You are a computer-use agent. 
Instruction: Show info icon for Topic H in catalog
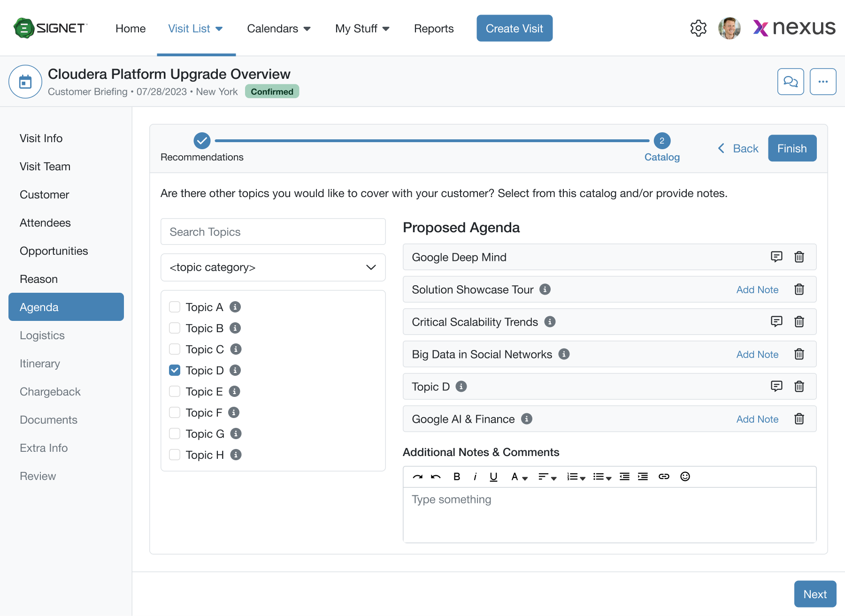[236, 454]
